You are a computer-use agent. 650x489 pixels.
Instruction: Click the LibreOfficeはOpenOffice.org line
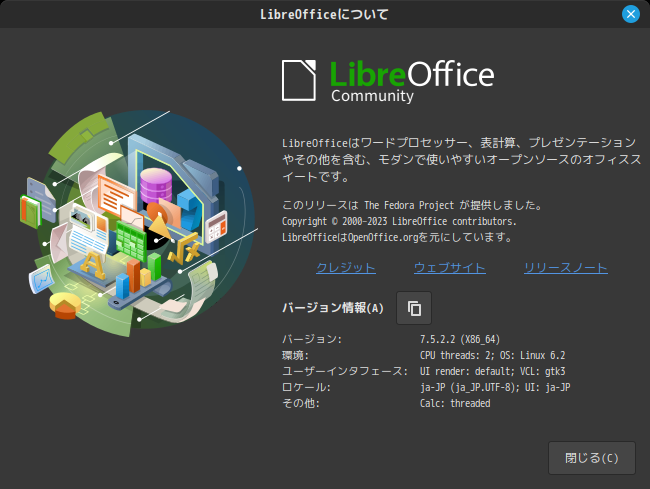click(397, 237)
